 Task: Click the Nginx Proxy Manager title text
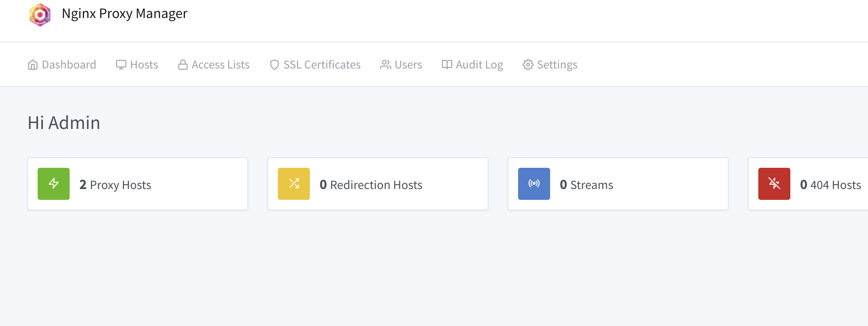125,14
